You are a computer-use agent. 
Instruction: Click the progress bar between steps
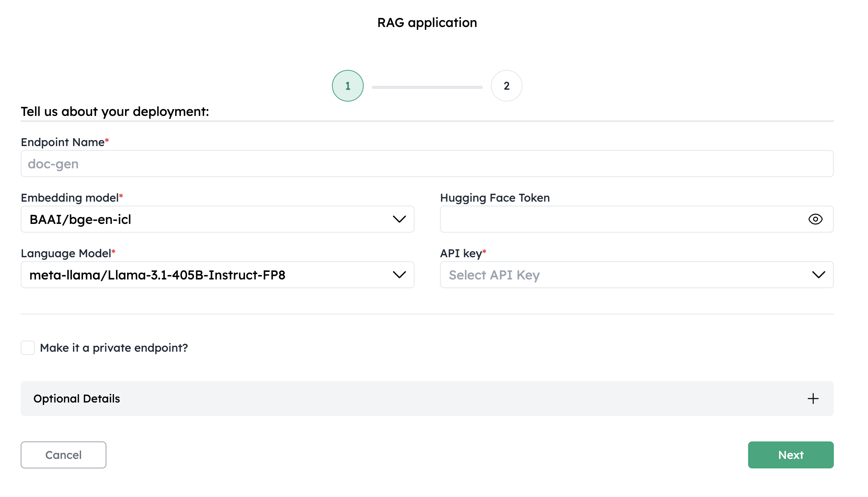427,87
